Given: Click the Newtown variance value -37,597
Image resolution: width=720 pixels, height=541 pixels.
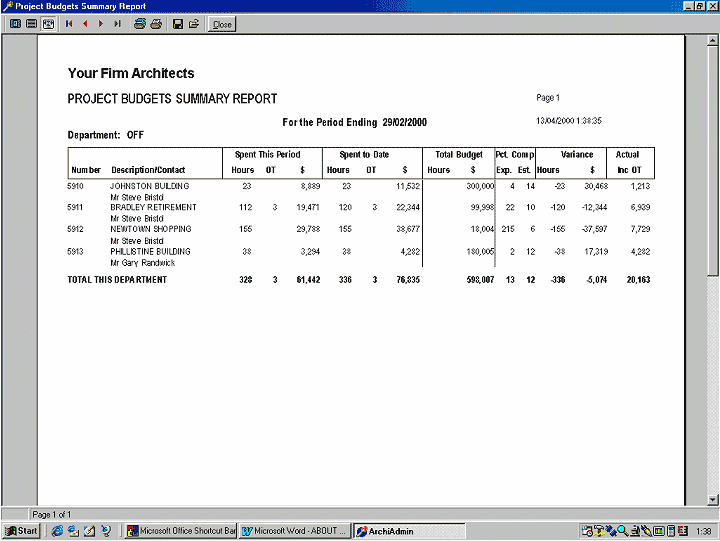Looking at the screenshot, I should click(594, 229).
